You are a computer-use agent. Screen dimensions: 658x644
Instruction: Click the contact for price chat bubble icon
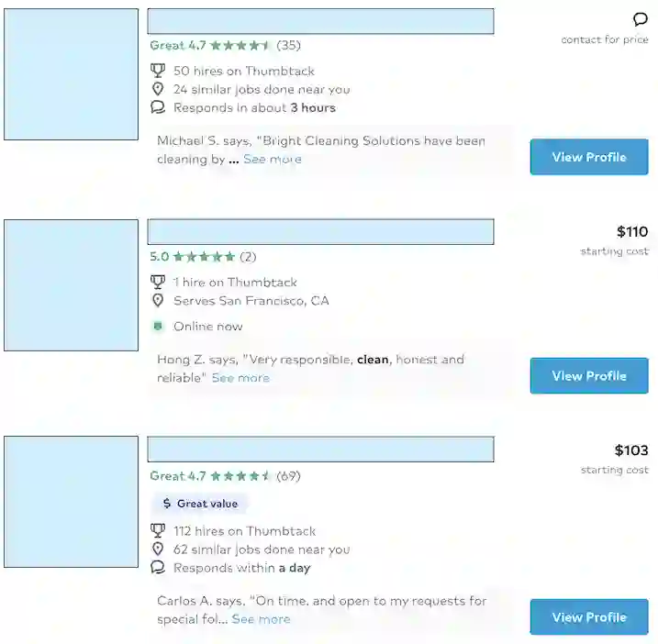pos(640,19)
